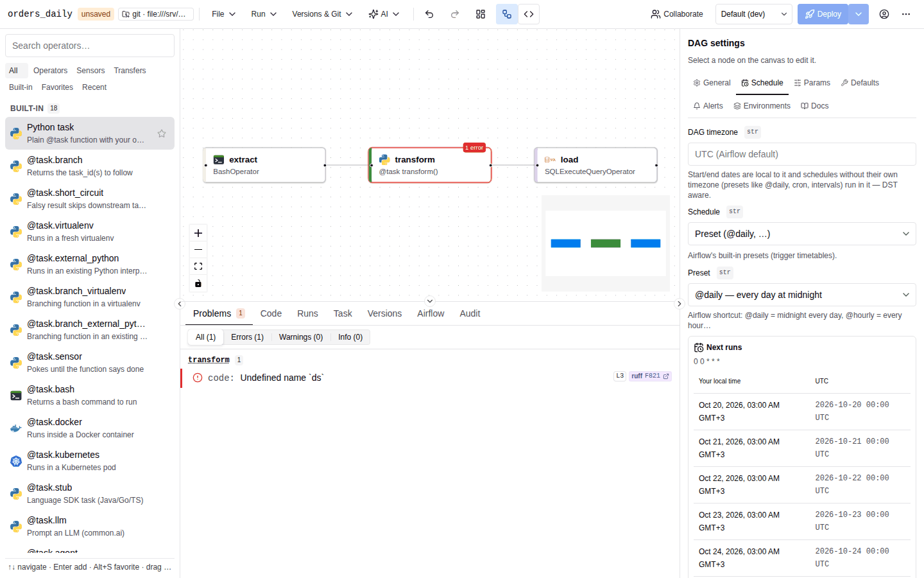Select the transform node on the canvas
Viewport: 924px width, 578px height.
point(430,165)
